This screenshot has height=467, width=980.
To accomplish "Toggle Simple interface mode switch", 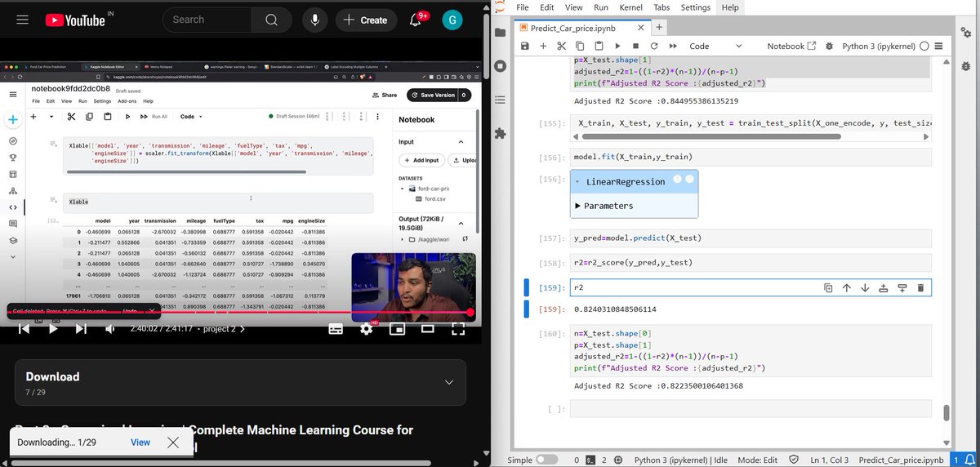I will point(546,460).
